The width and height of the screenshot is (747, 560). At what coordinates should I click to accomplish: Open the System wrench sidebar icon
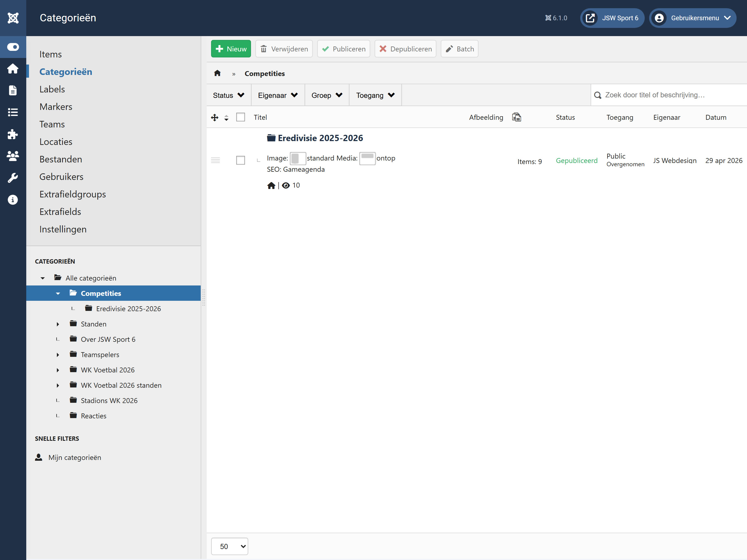[13, 178]
